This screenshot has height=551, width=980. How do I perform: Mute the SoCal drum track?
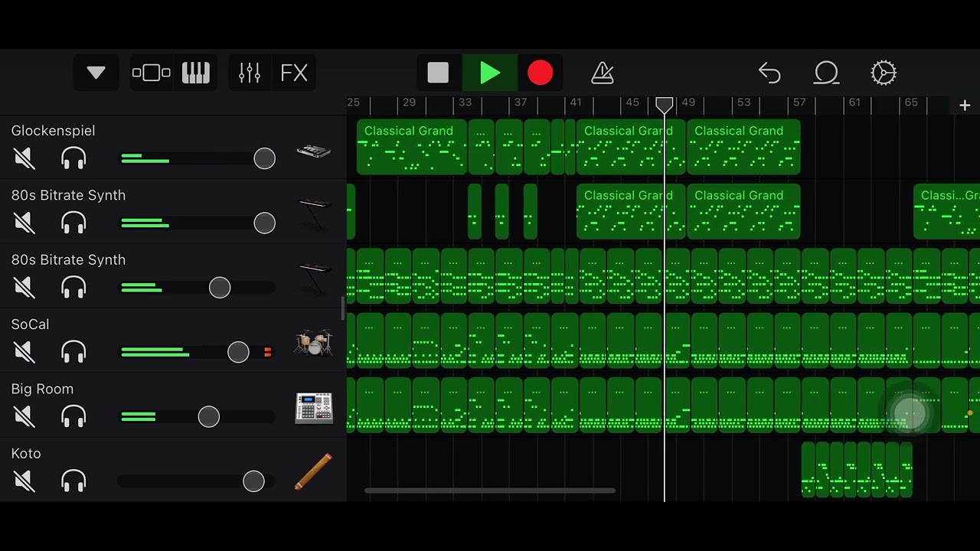pos(24,352)
